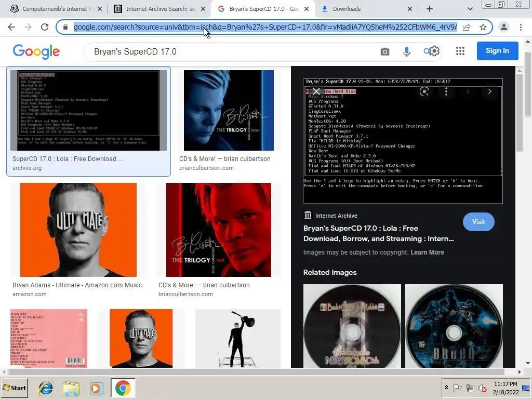Reload the current page
This screenshot has height=399, width=532.
(x=45, y=27)
